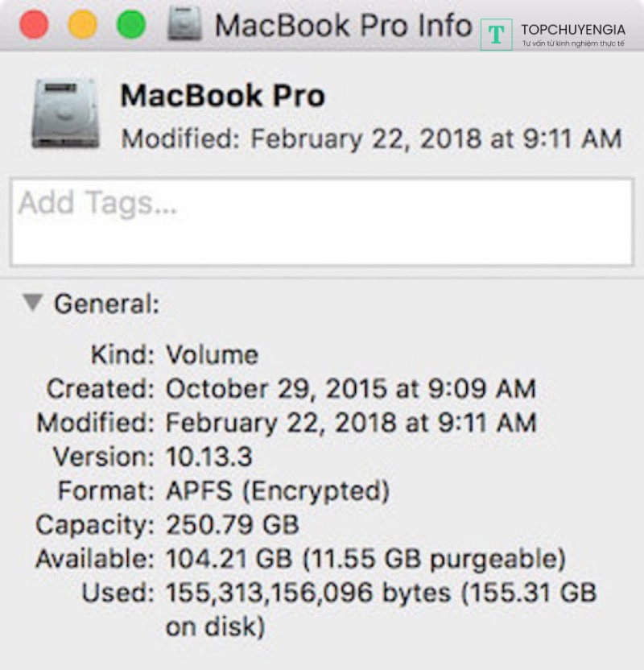Viewport: 644px width, 670px height.
Task: Click the yellow minimize window button
Action: pyautogui.click(x=83, y=26)
